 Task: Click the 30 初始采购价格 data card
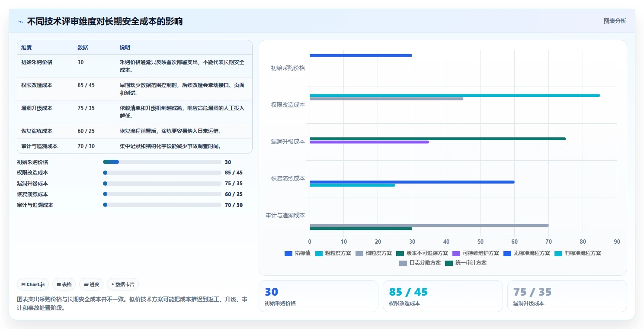click(x=318, y=296)
